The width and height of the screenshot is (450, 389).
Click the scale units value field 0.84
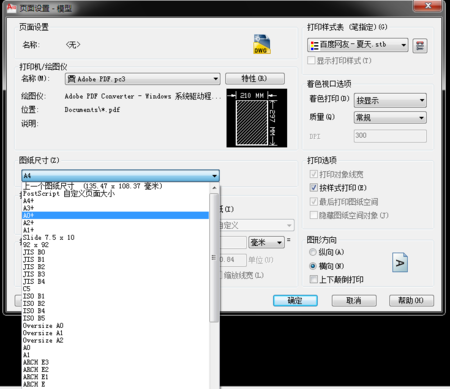point(233,260)
